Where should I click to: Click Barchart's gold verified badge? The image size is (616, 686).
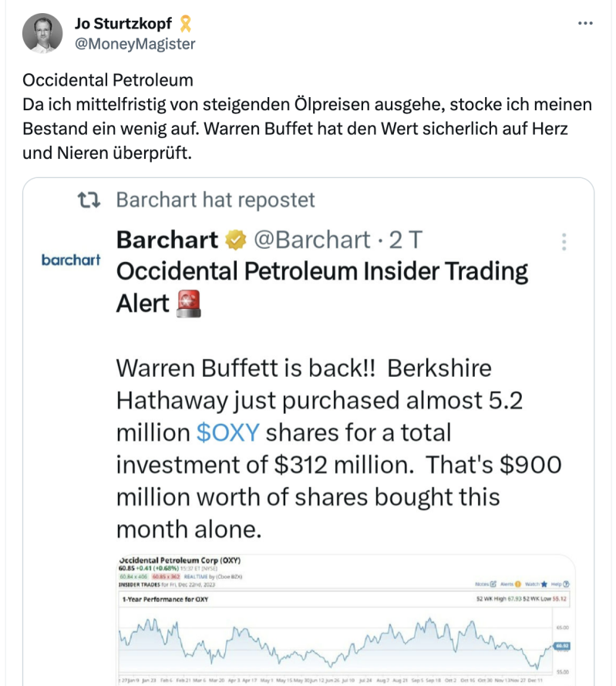click(x=234, y=241)
